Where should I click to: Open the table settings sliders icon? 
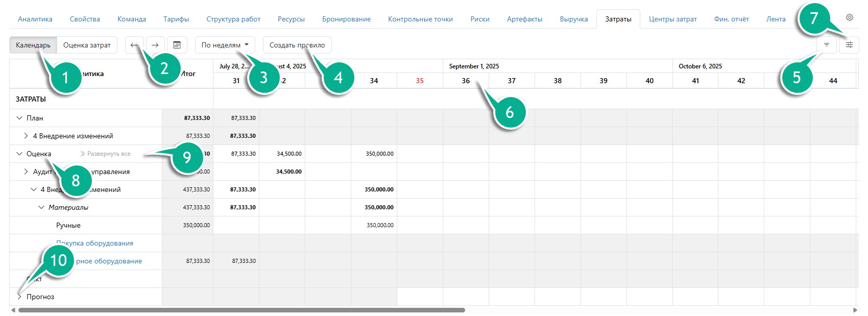[849, 45]
